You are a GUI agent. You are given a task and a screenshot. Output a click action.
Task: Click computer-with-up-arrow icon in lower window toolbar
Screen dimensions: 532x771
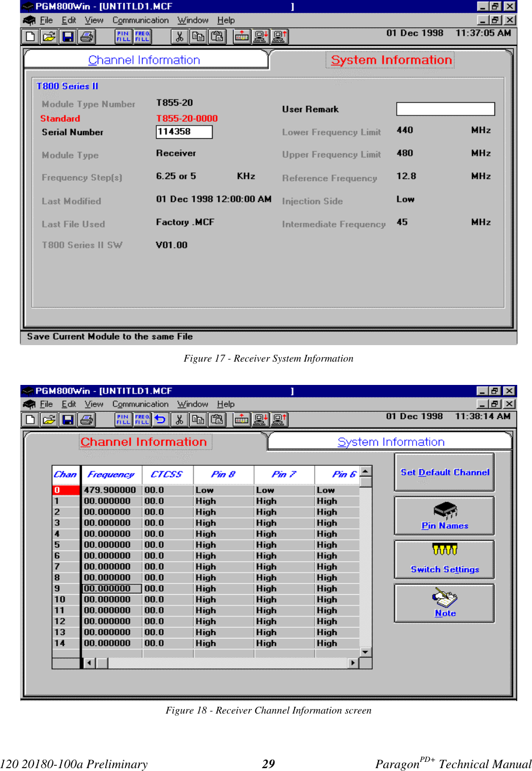tap(280, 420)
